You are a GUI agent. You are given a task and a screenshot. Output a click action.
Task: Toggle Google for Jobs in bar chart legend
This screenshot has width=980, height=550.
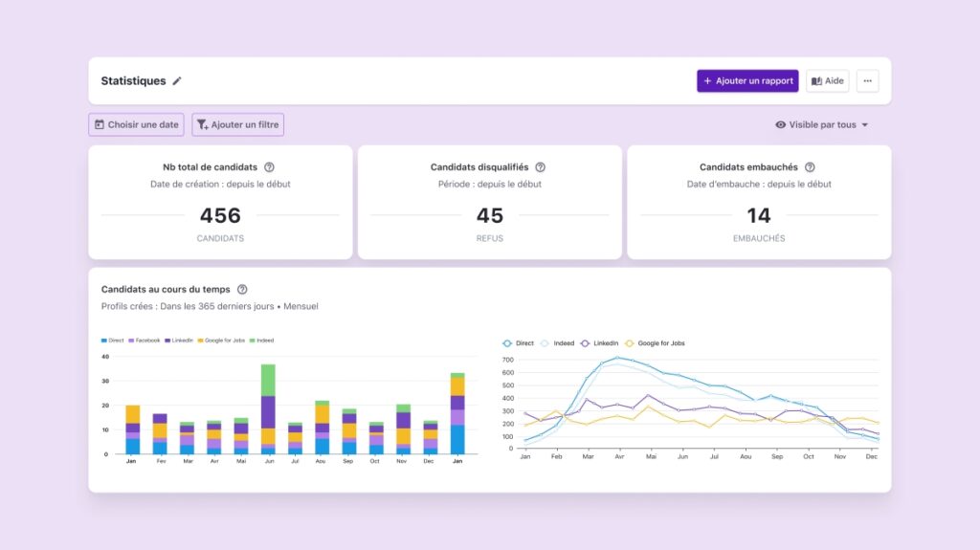tap(224, 341)
